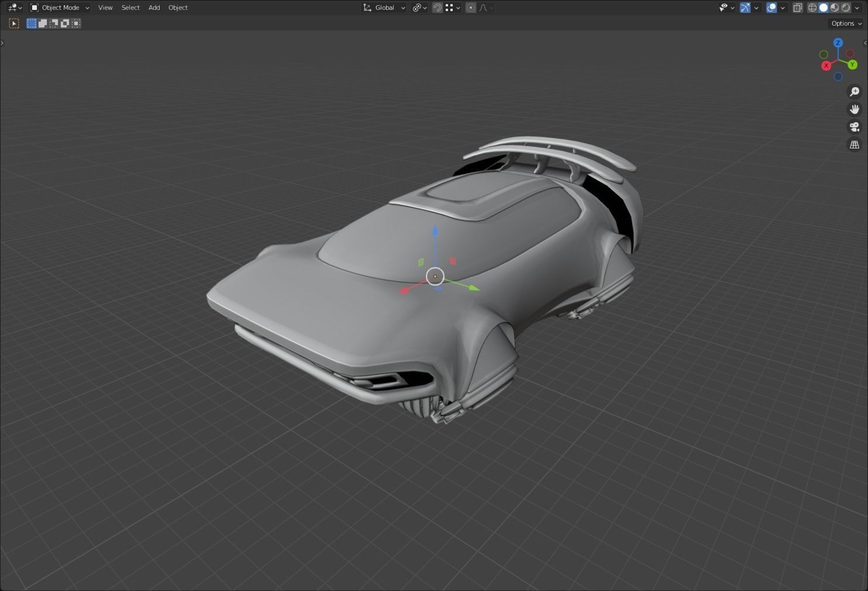Switch to Material Preview shading
This screenshot has height=591, width=868.
[835, 8]
